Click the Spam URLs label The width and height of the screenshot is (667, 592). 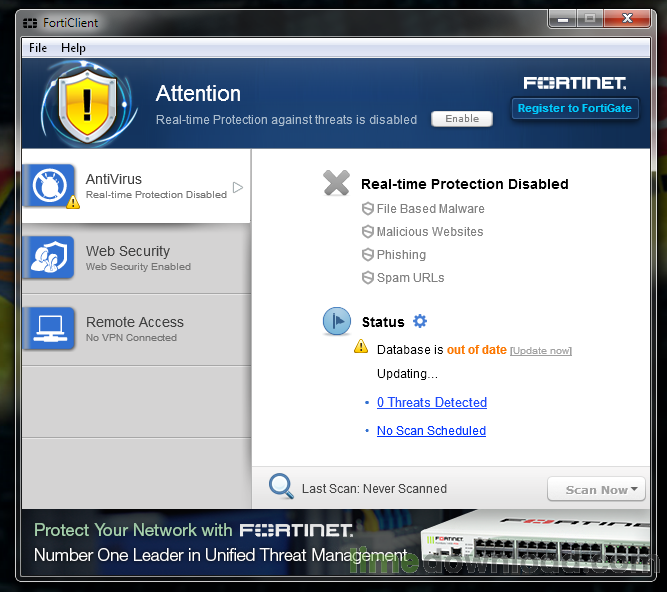pyautogui.click(x=410, y=278)
